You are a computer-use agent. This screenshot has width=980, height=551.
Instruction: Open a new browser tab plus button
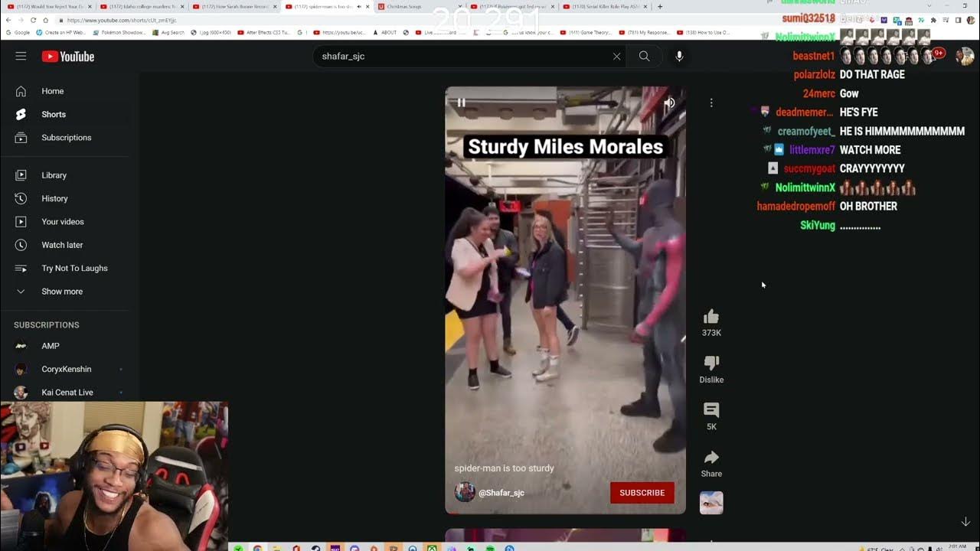[661, 6]
